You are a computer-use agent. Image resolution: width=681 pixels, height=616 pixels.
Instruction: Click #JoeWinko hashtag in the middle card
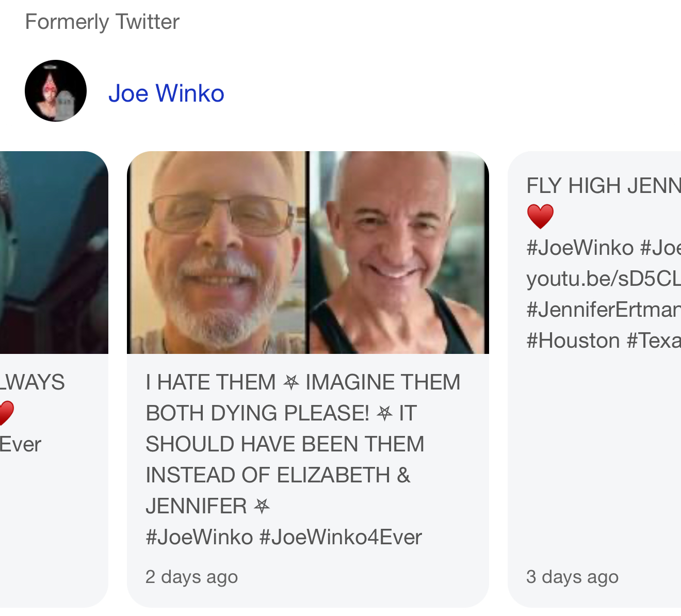click(199, 537)
